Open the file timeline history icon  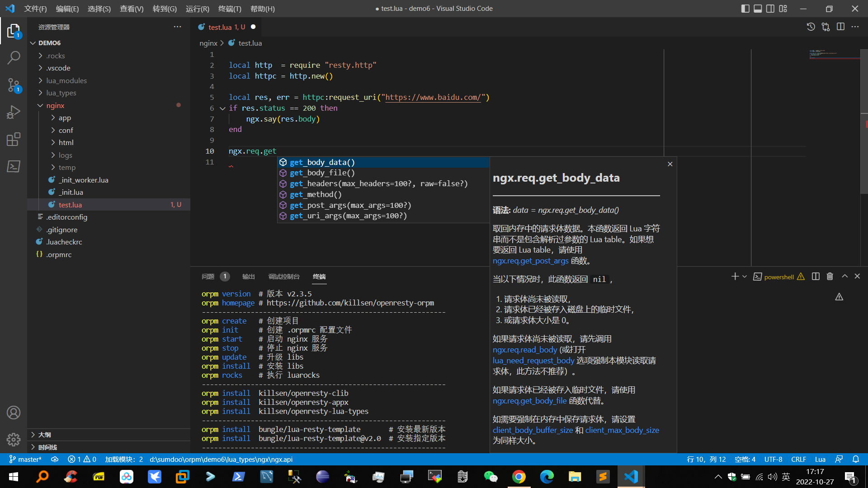(x=811, y=27)
